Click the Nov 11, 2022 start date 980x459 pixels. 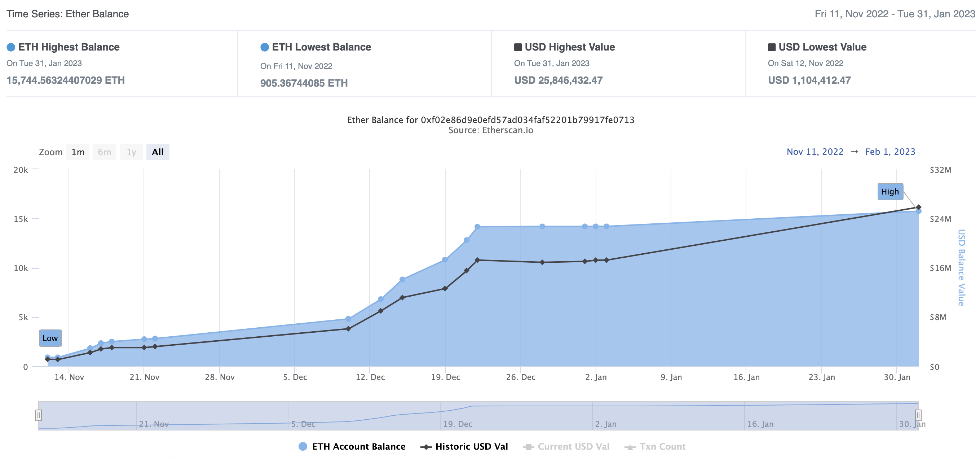coord(815,152)
